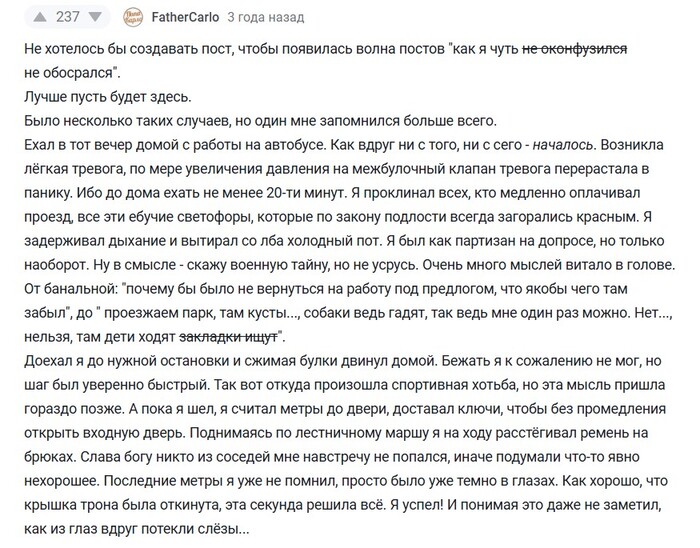This screenshot has height=548, width=700.
Task: Click the struck-through words "закладки ищут"
Action: click(232, 335)
